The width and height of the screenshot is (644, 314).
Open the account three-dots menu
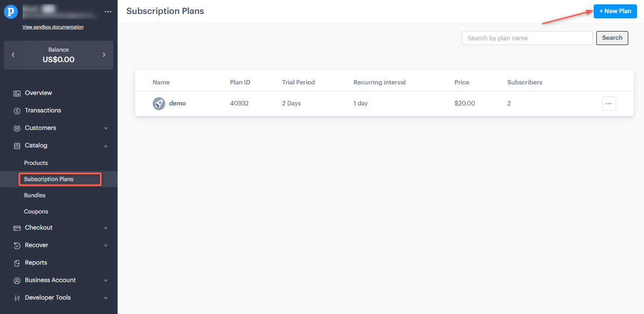(x=108, y=12)
